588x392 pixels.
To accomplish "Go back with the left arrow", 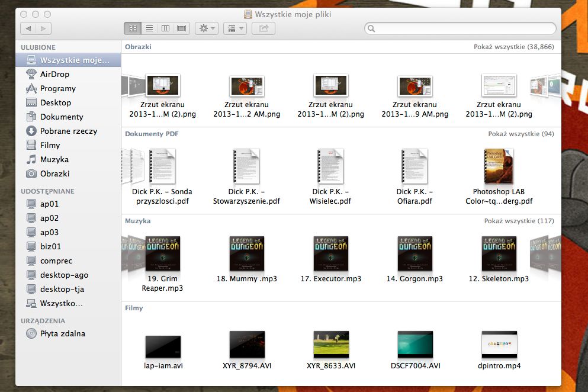I will (28, 28).
